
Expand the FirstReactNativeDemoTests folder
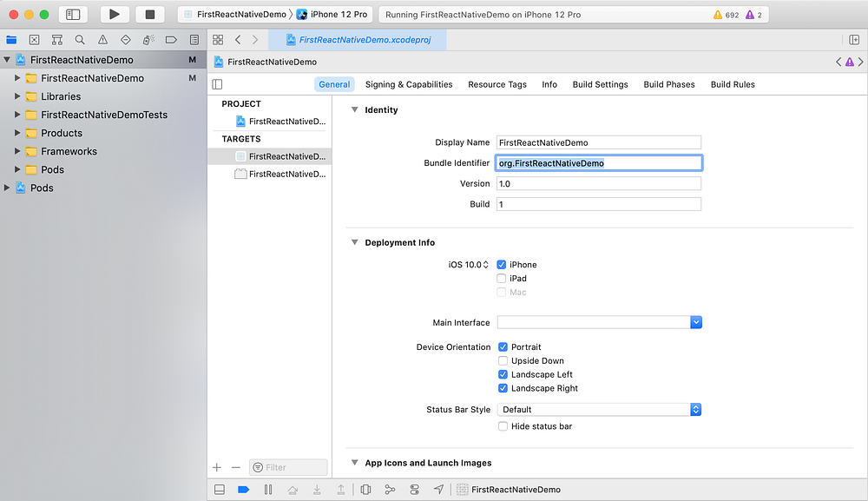(x=17, y=115)
